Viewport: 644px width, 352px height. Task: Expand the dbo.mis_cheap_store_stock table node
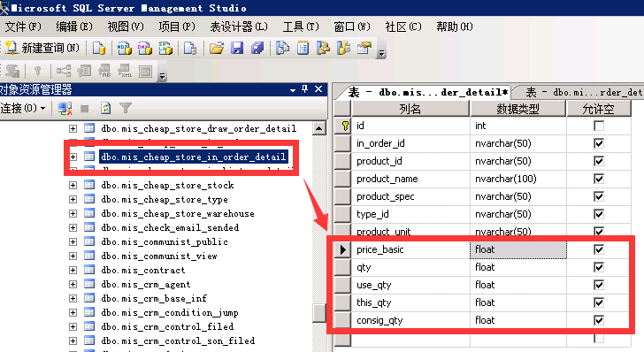73,185
